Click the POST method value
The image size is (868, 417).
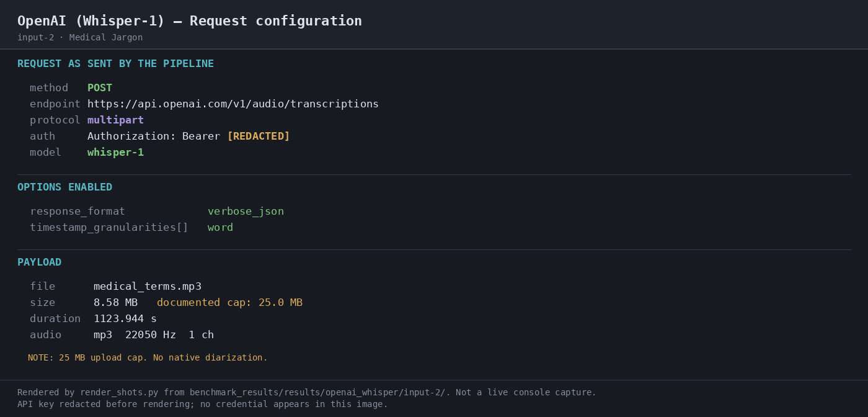(x=100, y=87)
